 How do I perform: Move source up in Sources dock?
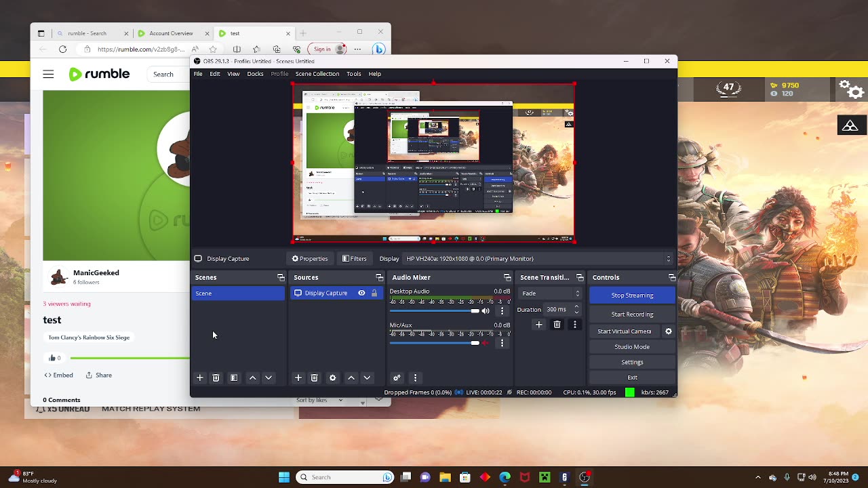351,378
